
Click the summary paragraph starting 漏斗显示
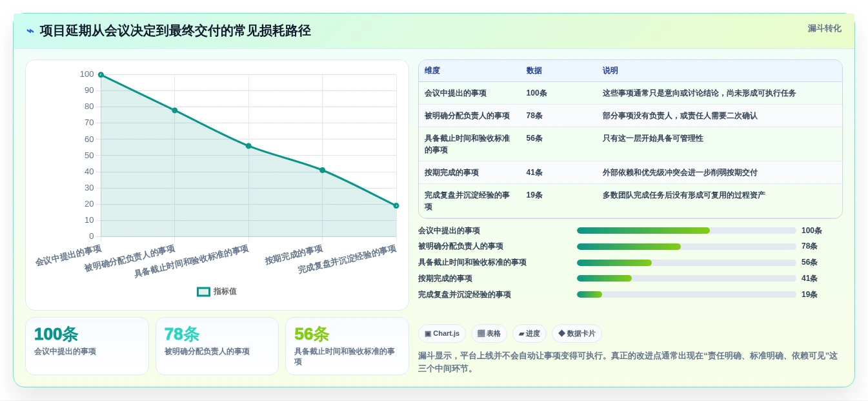click(628, 362)
